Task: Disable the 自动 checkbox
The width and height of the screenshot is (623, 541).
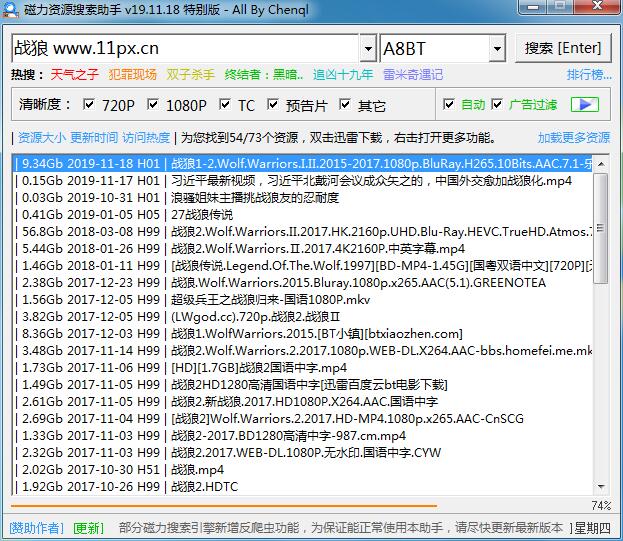Action: tap(449, 104)
